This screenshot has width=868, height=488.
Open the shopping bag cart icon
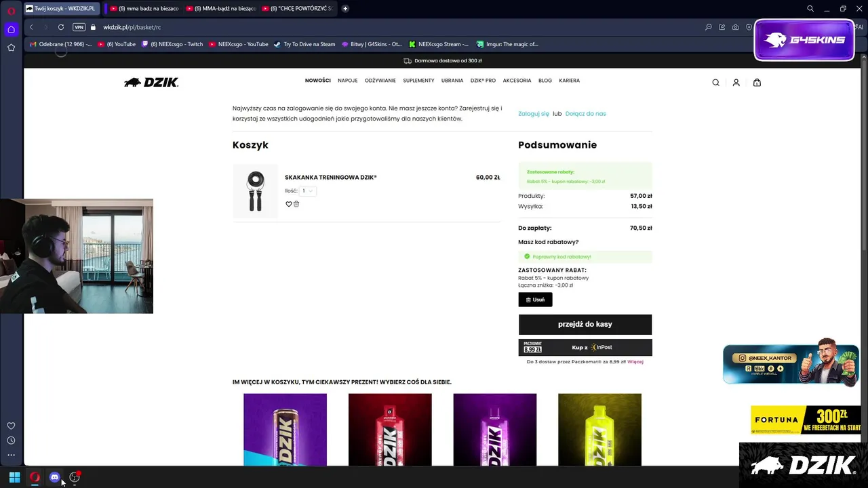[x=757, y=83]
